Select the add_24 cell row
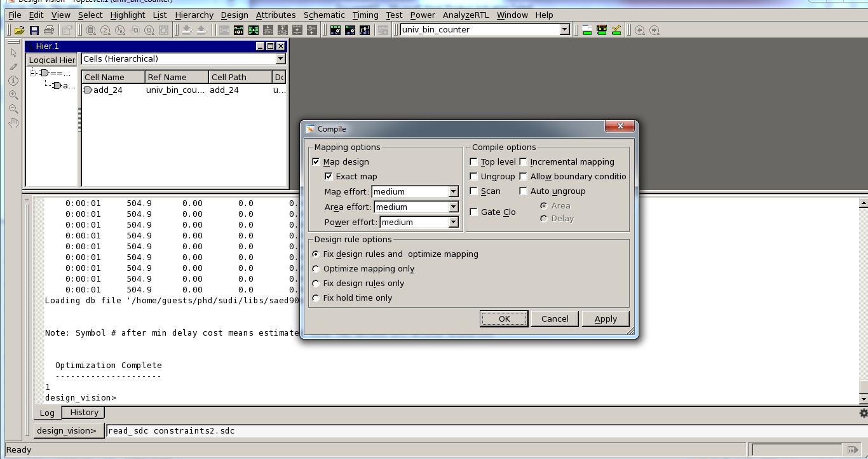Screen dimensions: 868x459 click(184, 90)
